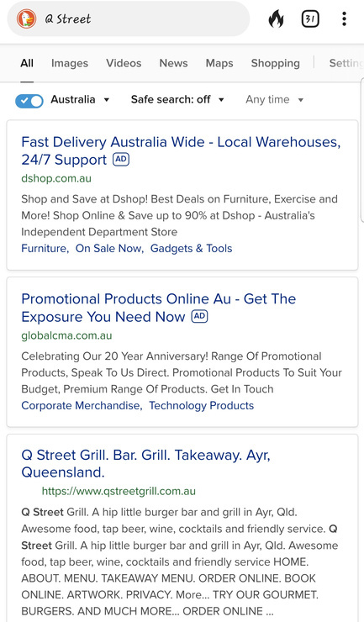Open the Maps tab
This screenshot has height=622, width=364.
click(219, 63)
